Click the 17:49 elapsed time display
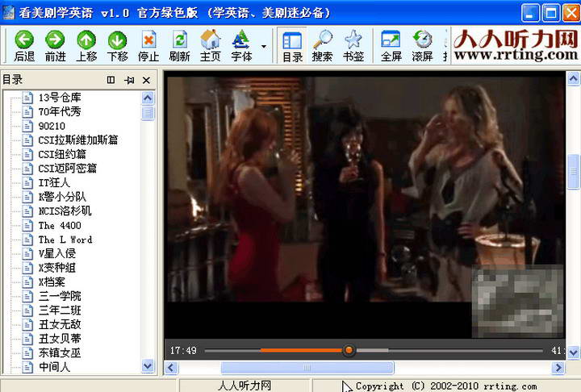 [183, 351]
